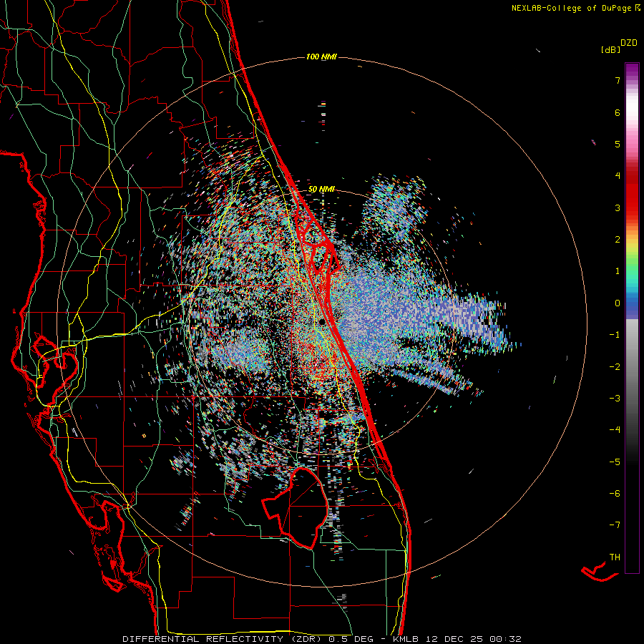Image resolution: width=644 pixels, height=644 pixels.
Task: Click the color scale value -2
Action: [x=615, y=367]
